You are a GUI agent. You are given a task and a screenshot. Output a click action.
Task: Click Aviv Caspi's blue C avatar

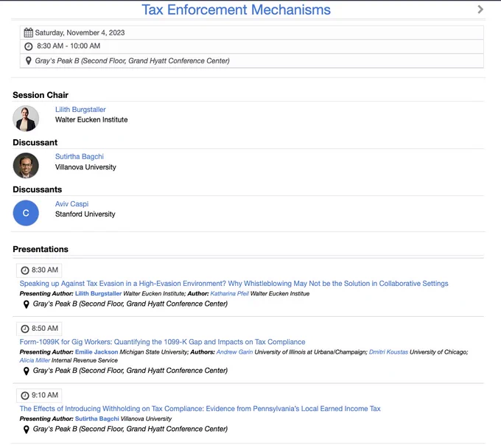tap(26, 213)
